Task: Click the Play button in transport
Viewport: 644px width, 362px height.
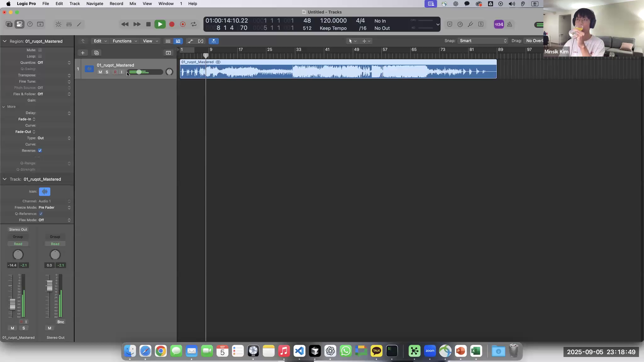Action: (160, 24)
